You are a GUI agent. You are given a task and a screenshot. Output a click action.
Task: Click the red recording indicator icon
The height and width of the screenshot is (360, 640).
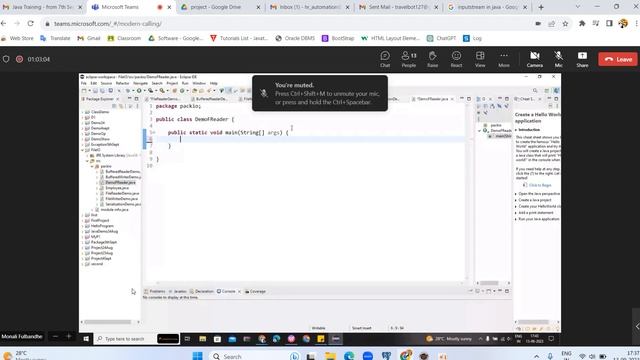[x=19, y=59]
